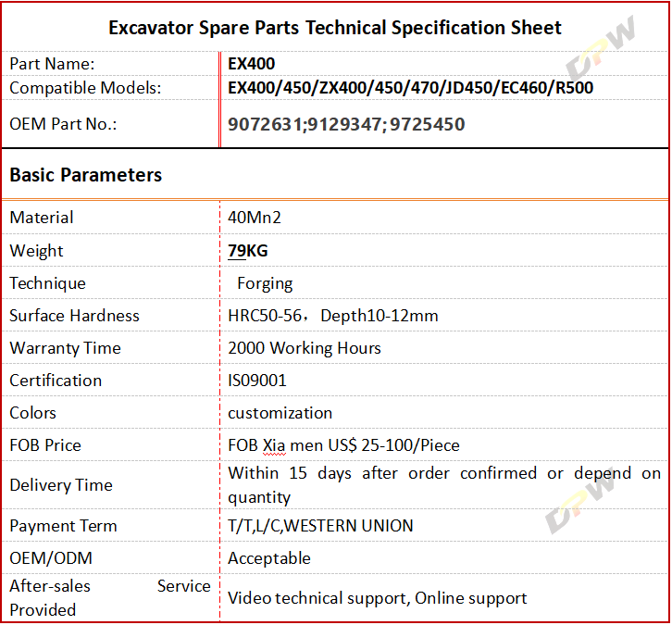This screenshot has width=672, height=625.
Task: Select the certification value 'IS09001'
Action: click(x=257, y=381)
